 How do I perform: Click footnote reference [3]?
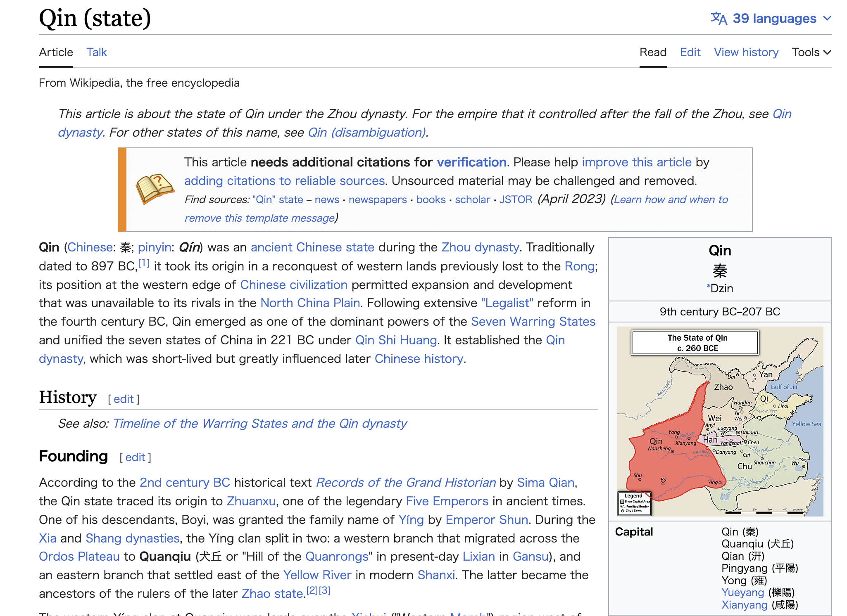[x=324, y=590]
